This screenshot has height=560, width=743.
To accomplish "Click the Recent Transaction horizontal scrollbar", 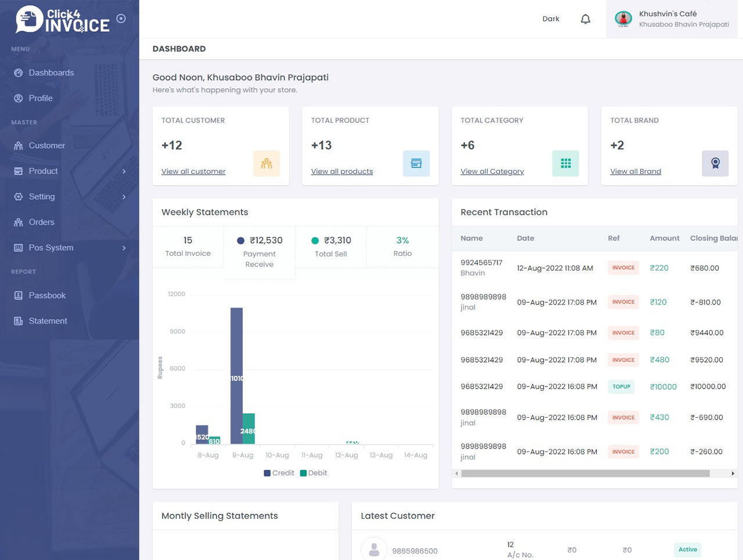I will pyautogui.click(x=585, y=474).
